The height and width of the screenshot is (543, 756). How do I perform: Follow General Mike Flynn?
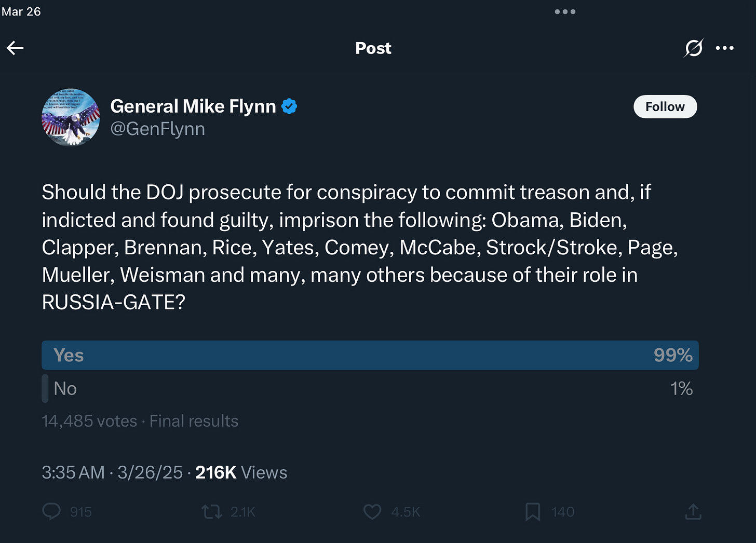pyautogui.click(x=665, y=106)
